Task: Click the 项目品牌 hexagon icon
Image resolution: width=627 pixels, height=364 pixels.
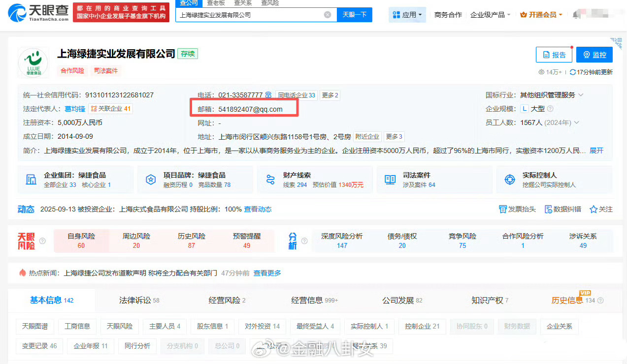Action: (151, 180)
